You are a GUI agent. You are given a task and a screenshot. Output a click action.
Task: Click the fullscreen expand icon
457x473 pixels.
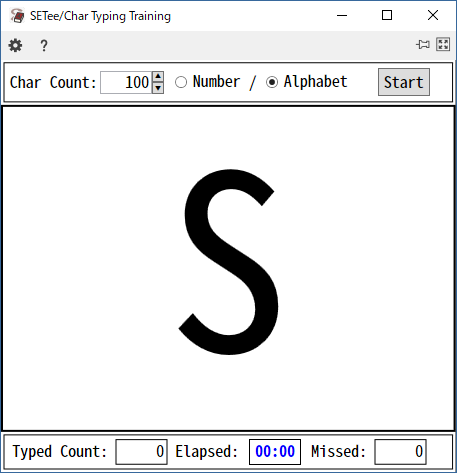[443, 44]
